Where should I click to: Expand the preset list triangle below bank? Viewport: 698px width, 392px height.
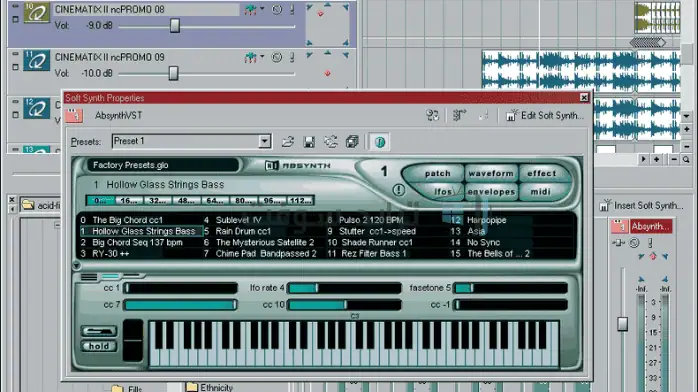(x=77, y=266)
